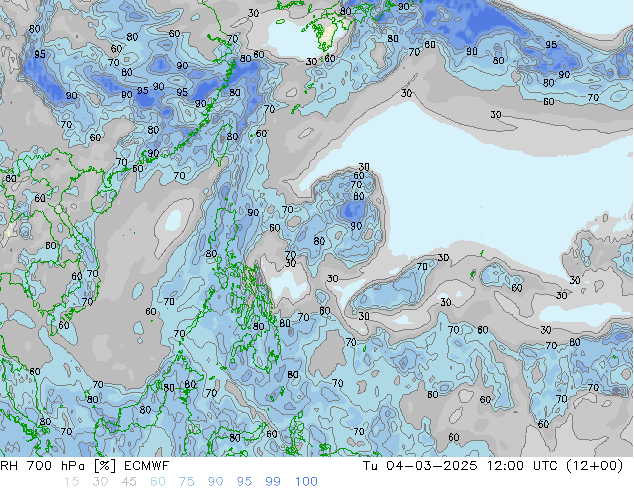Viewport: 634px width, 490px height.
Task: Click legend value 99 in the color scale
Action: [273, 482]
